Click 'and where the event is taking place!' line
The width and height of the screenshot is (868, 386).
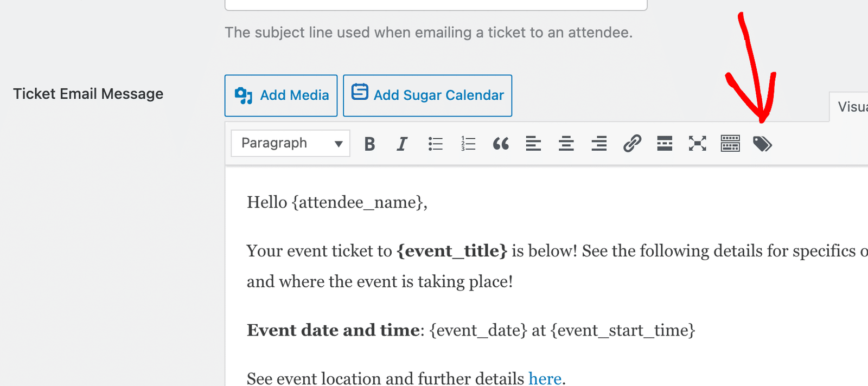click(x=380, y=282)
